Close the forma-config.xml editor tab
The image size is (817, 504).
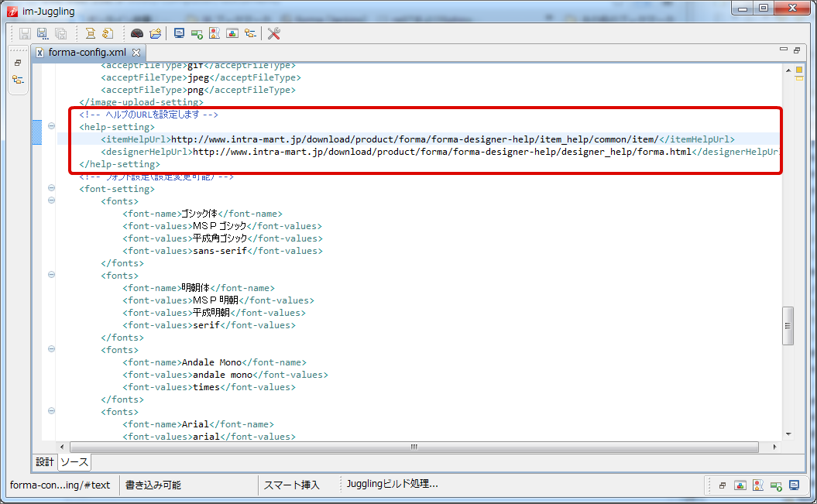[136, 53]
